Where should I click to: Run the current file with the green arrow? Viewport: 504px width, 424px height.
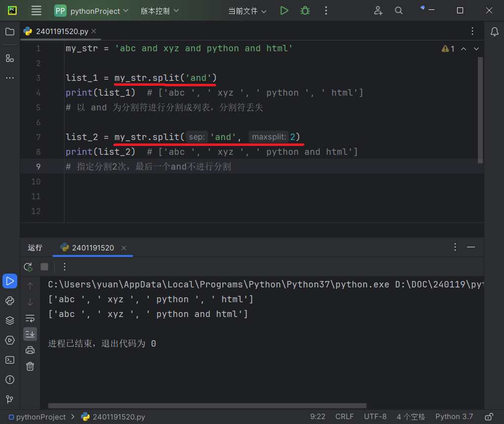(284, 11)
